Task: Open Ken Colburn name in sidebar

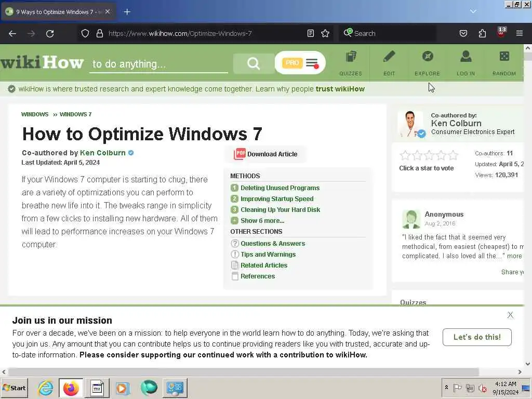Action: pos(456,124)
